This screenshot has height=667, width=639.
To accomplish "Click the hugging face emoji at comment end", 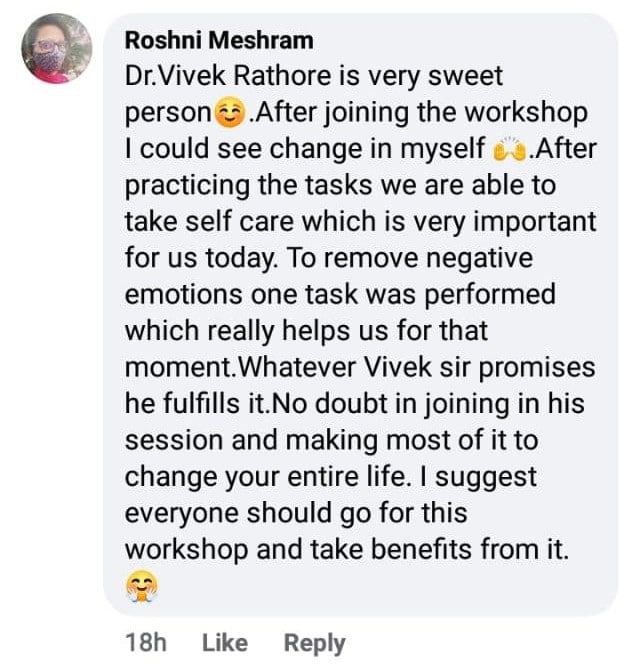I will 142,588.
